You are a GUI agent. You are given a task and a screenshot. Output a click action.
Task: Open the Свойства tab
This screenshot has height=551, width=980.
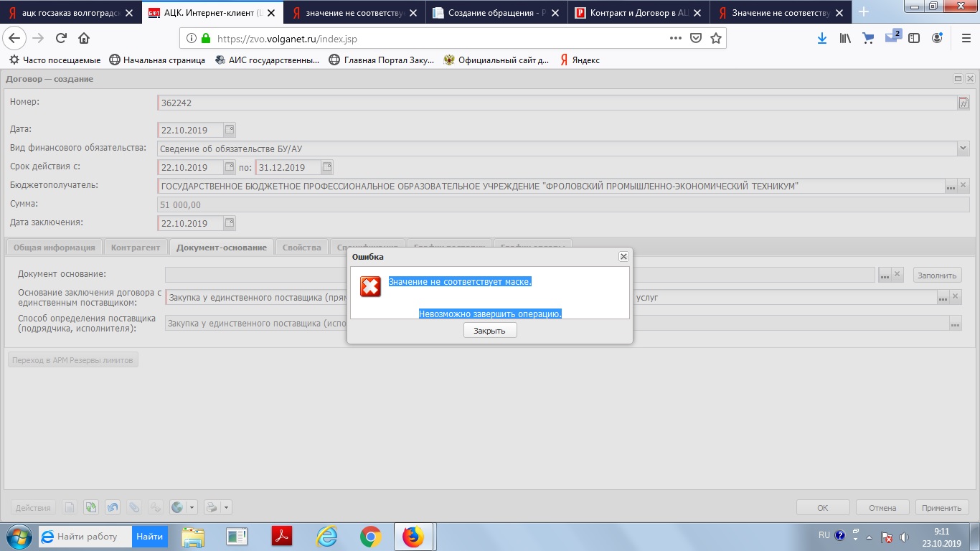tap(301, 248)
